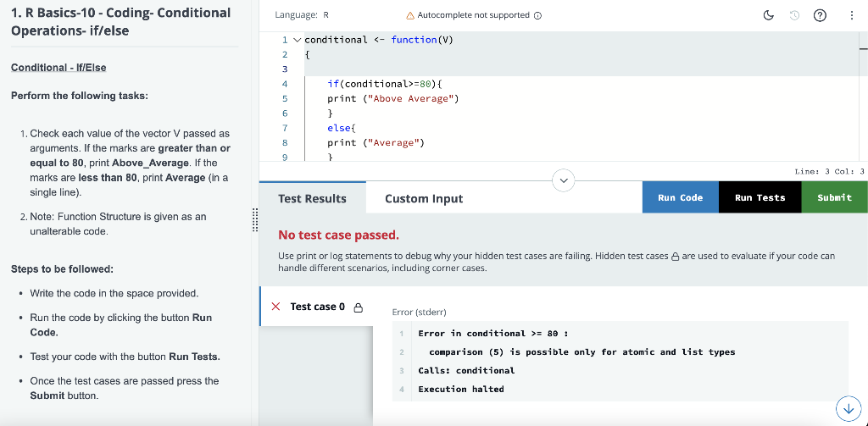Click the lock icon beside Test case 0
The height and width of the screenshot is (426, 868).
tap(359, 307)
